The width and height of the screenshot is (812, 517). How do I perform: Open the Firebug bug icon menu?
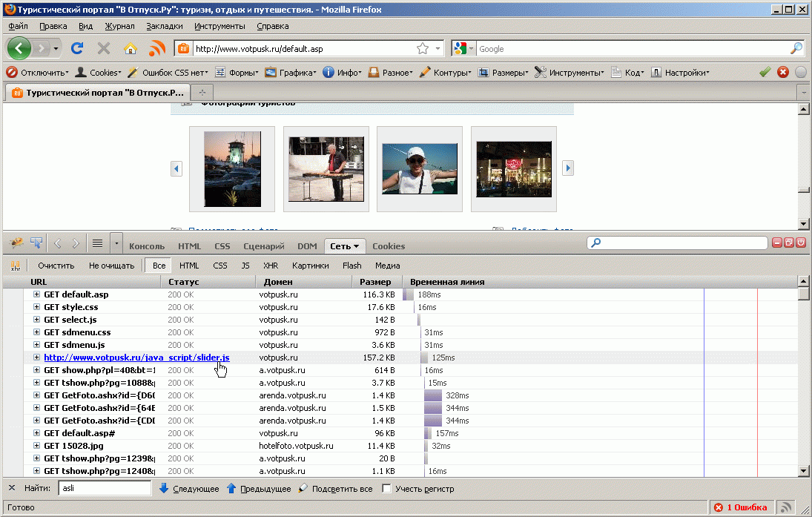pos(16,243)
